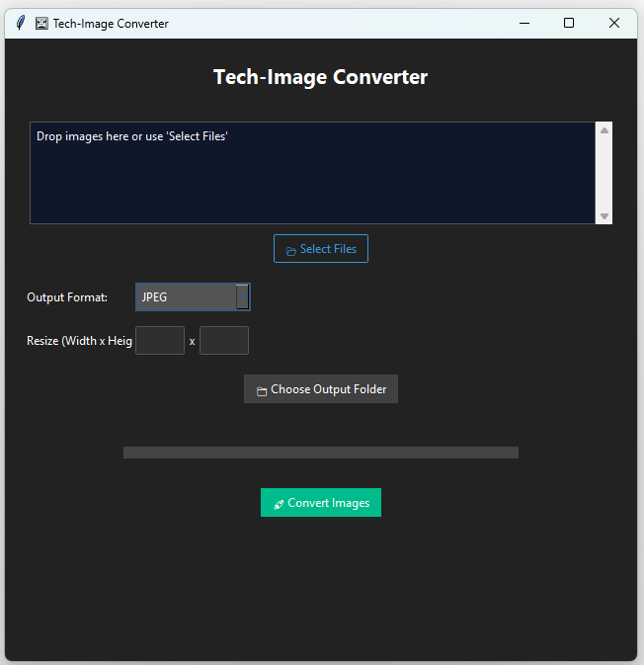The height and width of the screenshot is (665, 644).
Task: Click the folder icon on Choose Output Folder
Action: click(262, 390)
